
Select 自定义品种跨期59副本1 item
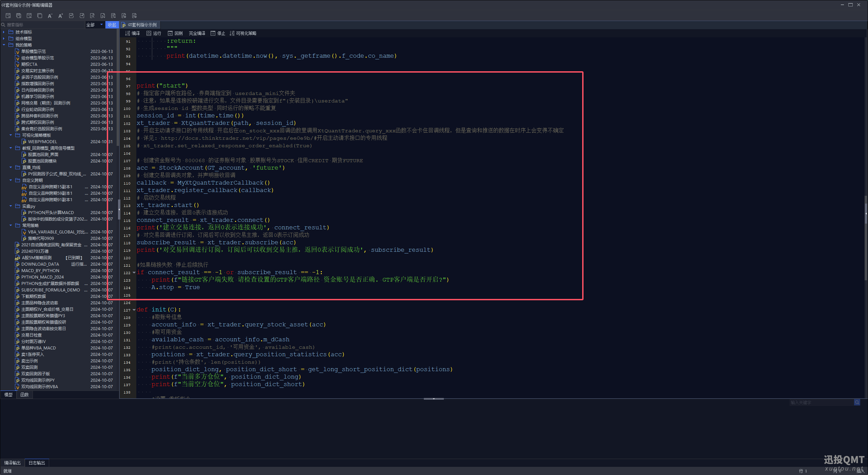tap(50, 193)
